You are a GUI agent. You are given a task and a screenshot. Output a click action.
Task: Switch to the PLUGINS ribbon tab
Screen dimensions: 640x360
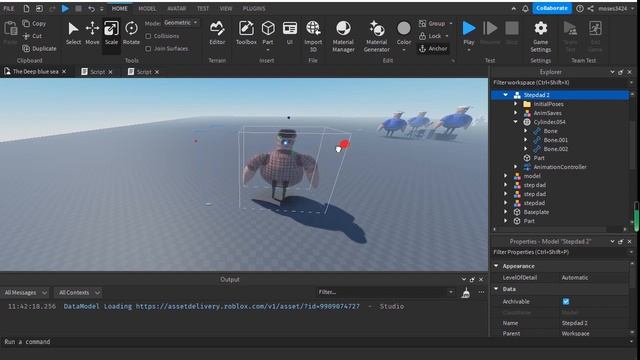click(x=254, y=9)
